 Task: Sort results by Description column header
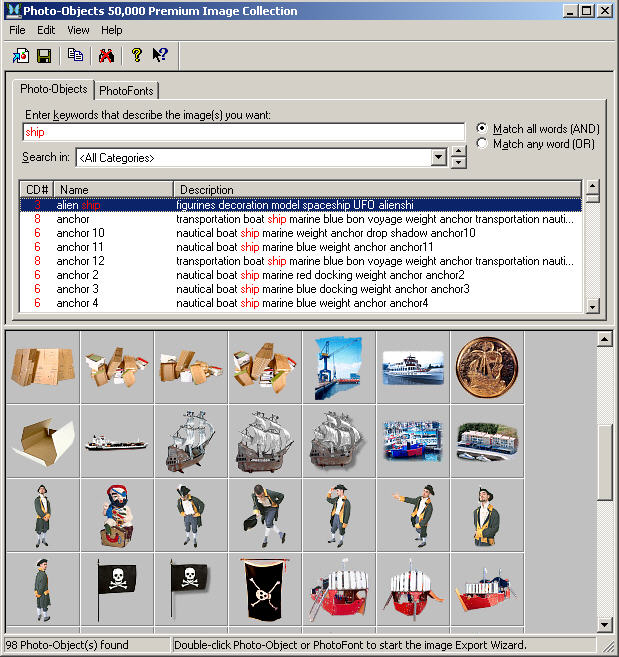377,190
